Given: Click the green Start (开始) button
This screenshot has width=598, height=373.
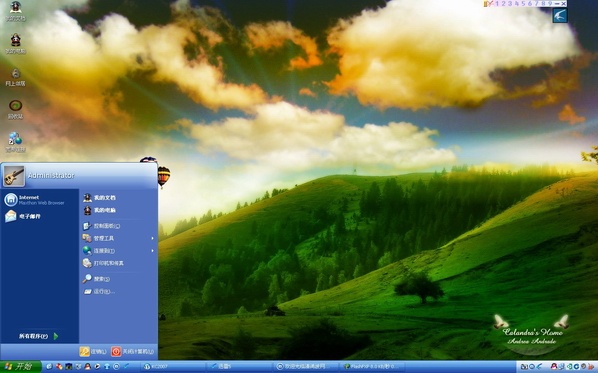Looking at the screenshot, I should tap(21, 367).
